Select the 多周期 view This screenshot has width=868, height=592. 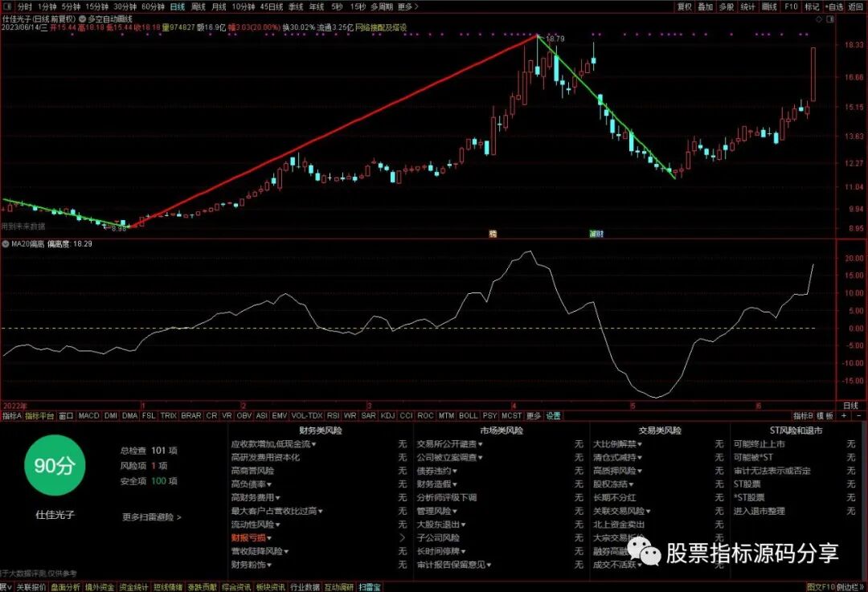tap(382, 6)
